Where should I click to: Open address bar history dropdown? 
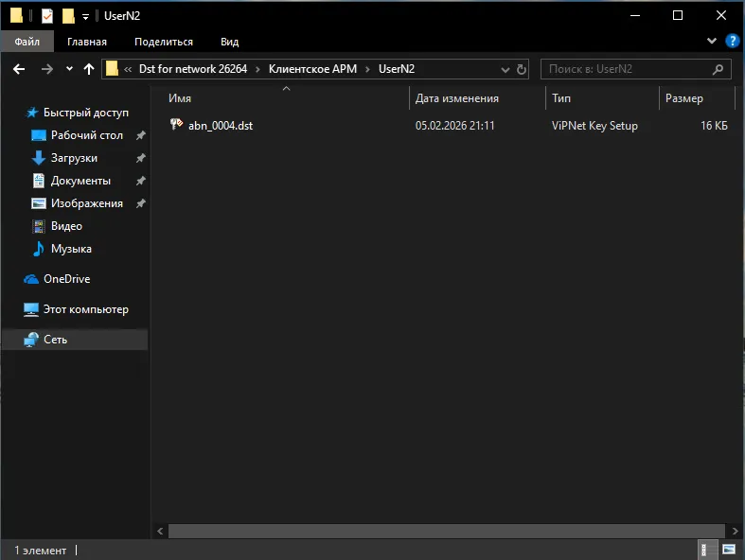[x=506, y=70]
